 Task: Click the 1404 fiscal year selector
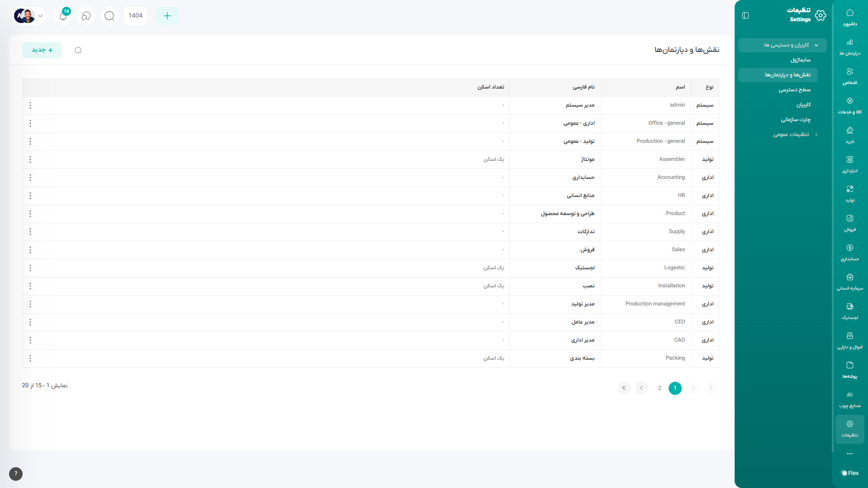pos(135,16)
